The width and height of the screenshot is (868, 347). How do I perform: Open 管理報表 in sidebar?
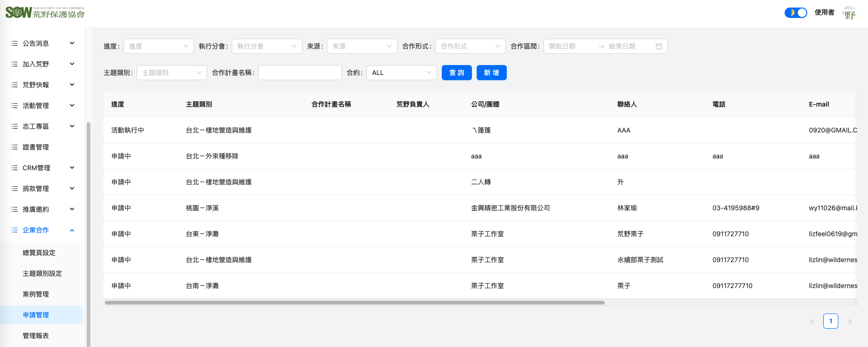[36, 336]
